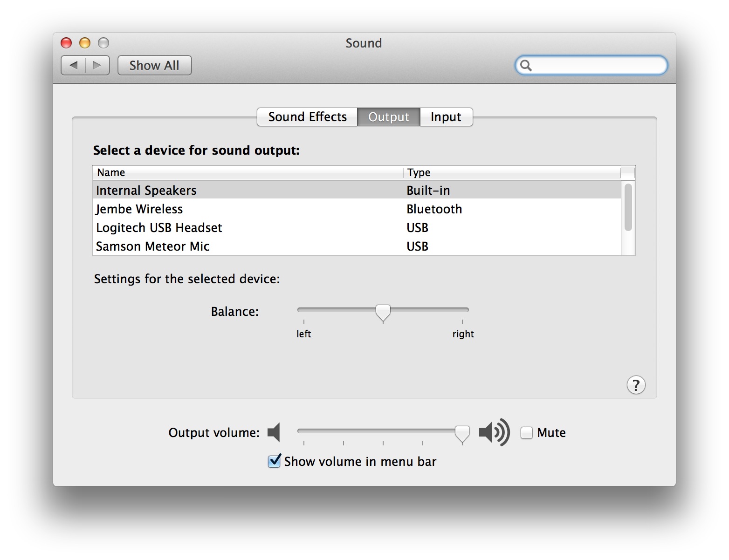
Task: Click USB type for Logitech USB Headset
Action: point(417,228)
